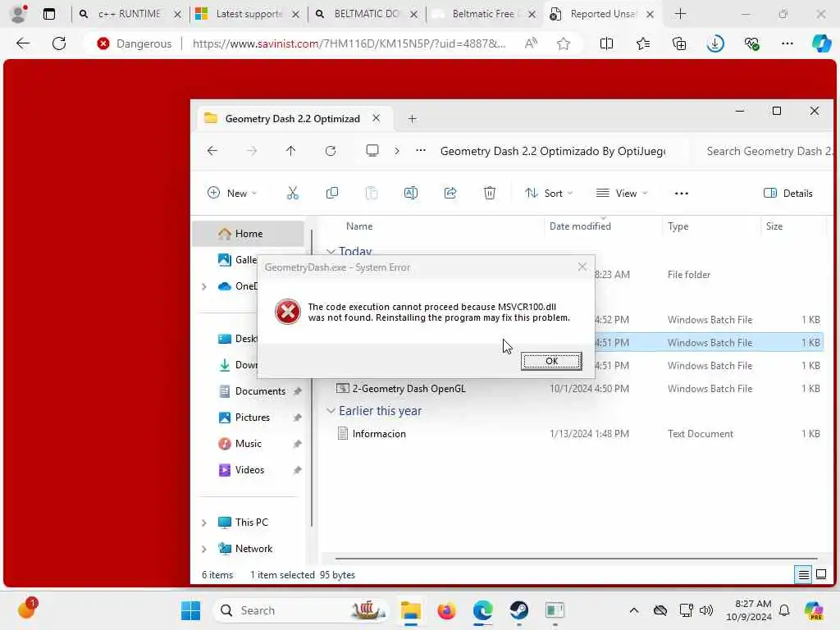Image resolution: width=840 pixels, height=630 pixels.
Task: Select This PC in navigation pane
Action: (x=251, y=523)
